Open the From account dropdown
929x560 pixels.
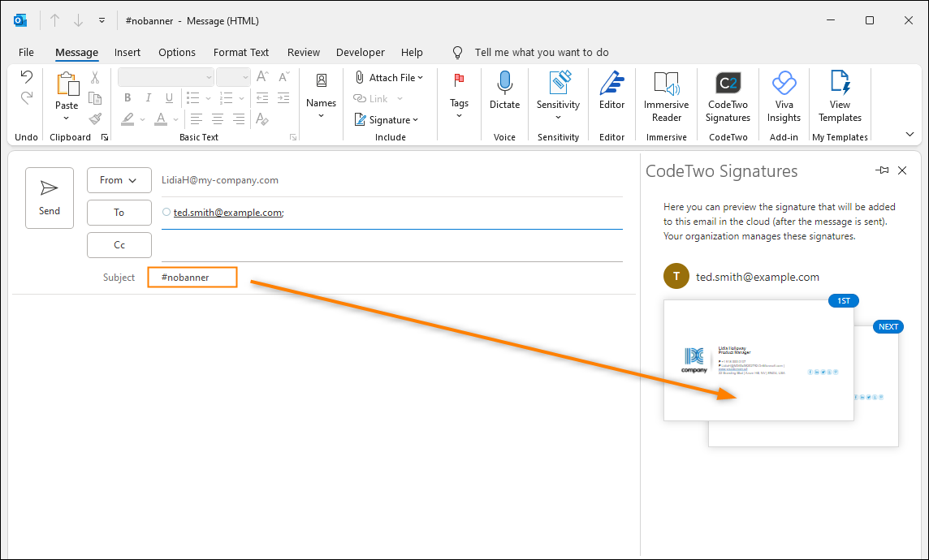click(x=119, y=180)
